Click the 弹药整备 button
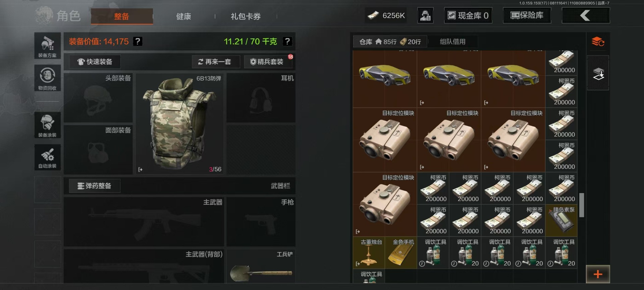Viewport: 644px width, 290px height. [x=95, y=186]
